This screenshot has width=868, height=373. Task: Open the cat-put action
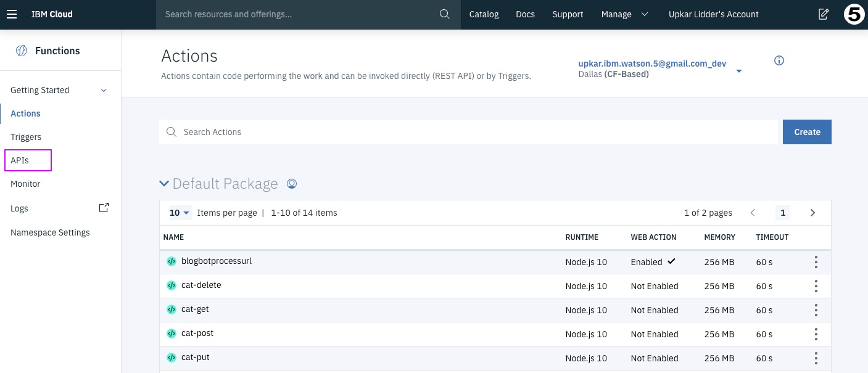click(196, 357)
